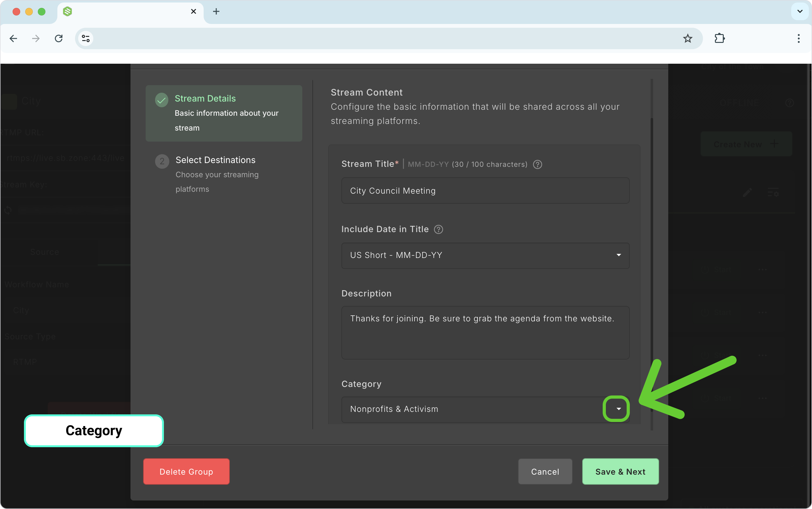The height and width of the screenshot is (509, 812).
Task: Click the green checkmark step icon
Action: click(x=161, y=100)
